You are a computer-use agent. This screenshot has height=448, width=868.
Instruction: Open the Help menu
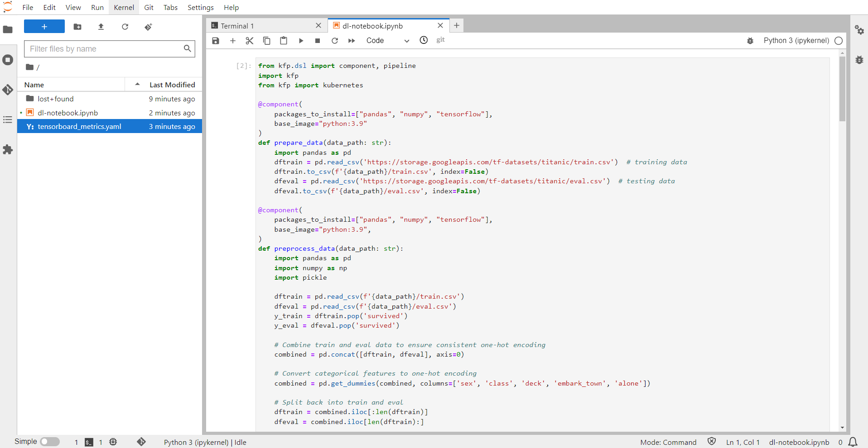point(231,7)
